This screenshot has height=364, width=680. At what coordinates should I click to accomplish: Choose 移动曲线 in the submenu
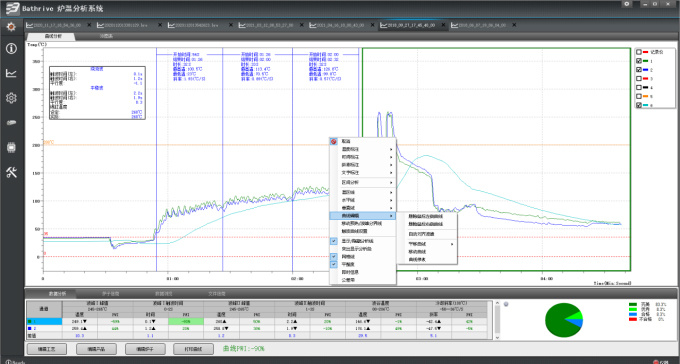(417, 252)
